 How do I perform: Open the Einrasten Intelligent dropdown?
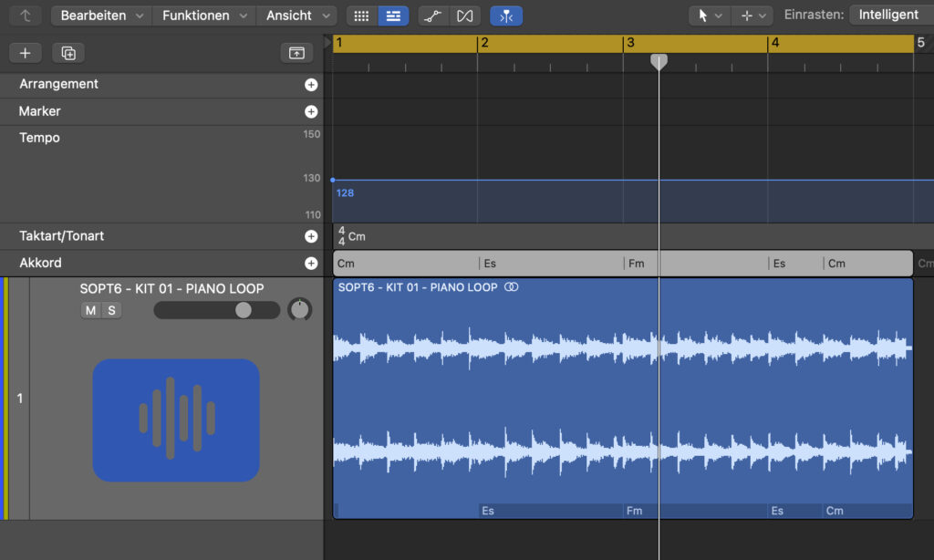889,16
